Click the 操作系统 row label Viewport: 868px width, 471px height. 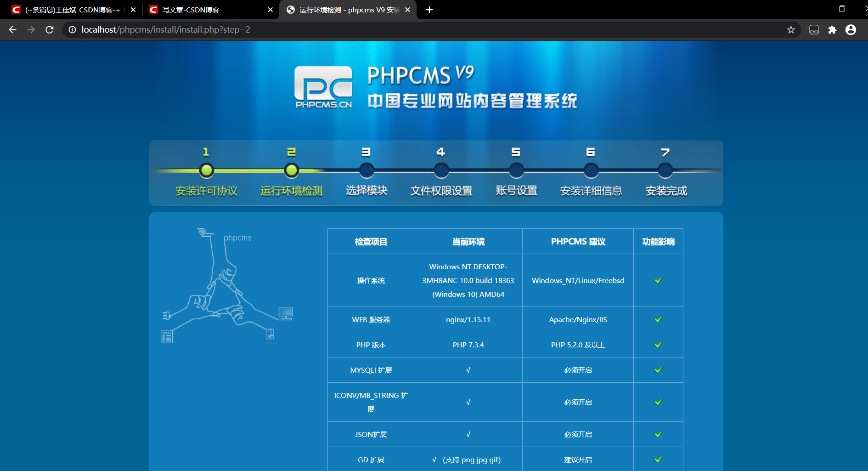click(371, 280)
